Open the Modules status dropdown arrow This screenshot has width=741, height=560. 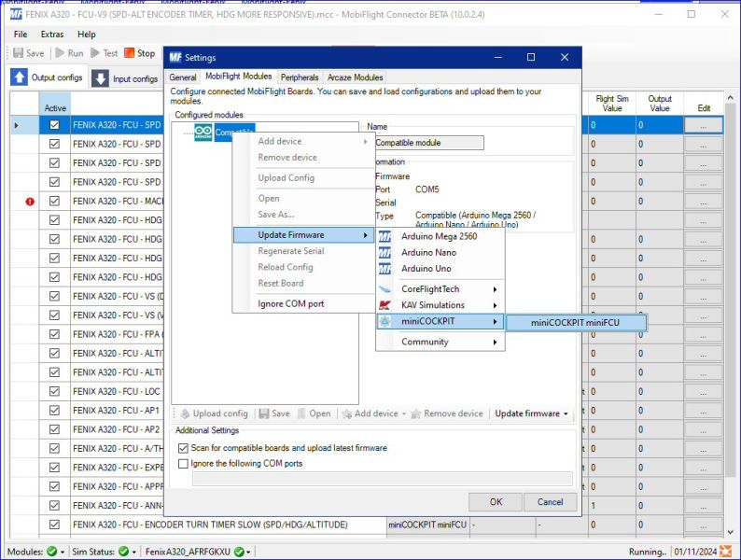(63, 552)
